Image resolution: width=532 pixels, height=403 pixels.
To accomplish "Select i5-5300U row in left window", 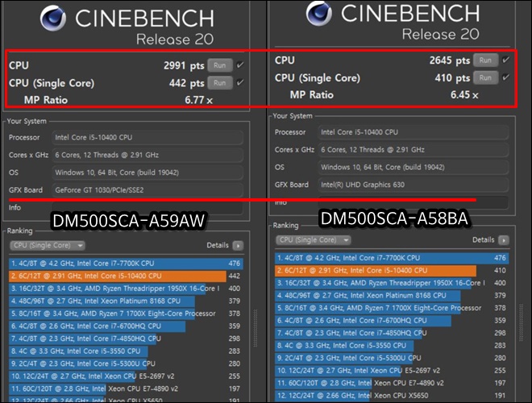I will click(126, 364).
